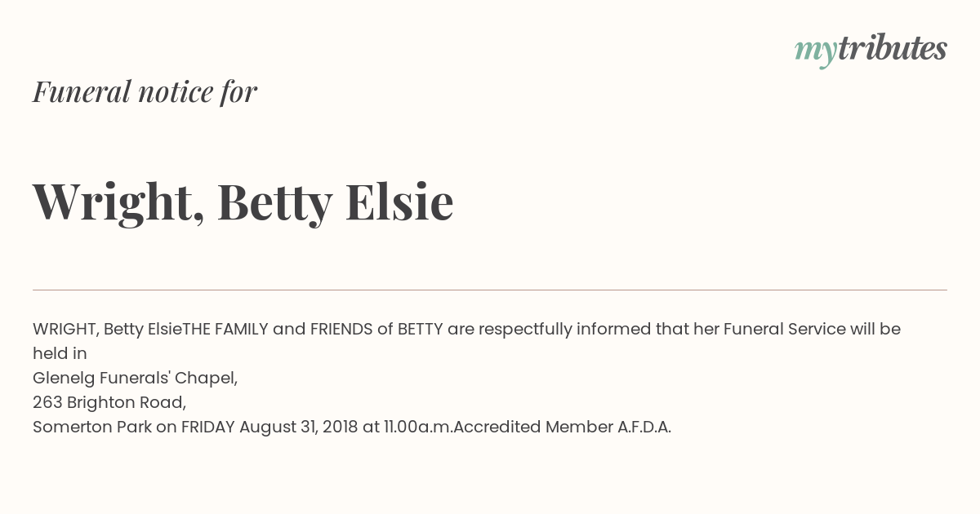The image size is (980, 514).
Task: Click the "held in" text line
Action: coord(60,353)
